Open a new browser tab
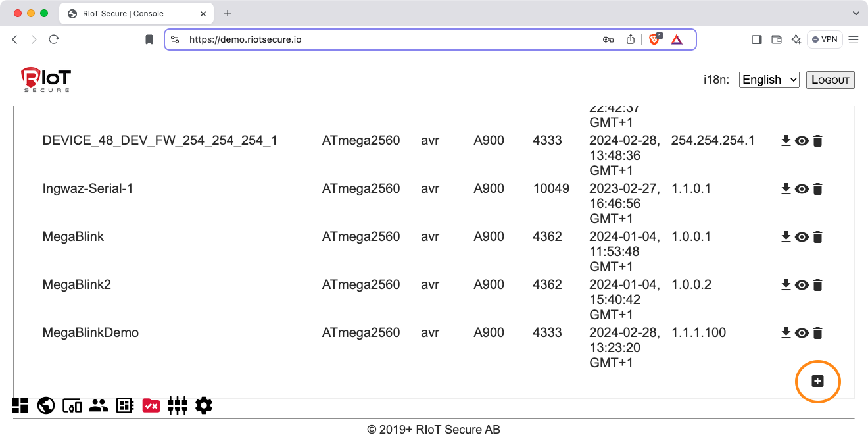 click(x=228, y=13)
